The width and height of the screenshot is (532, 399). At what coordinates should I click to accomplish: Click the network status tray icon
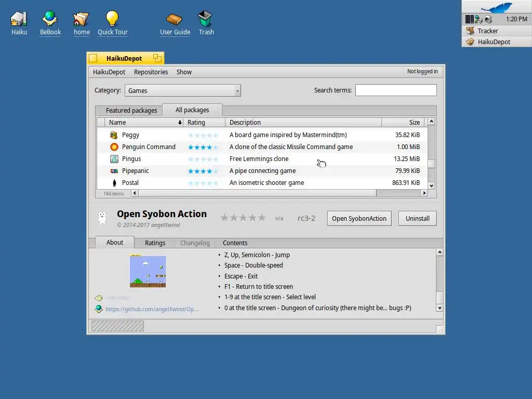tap(478, 19)
